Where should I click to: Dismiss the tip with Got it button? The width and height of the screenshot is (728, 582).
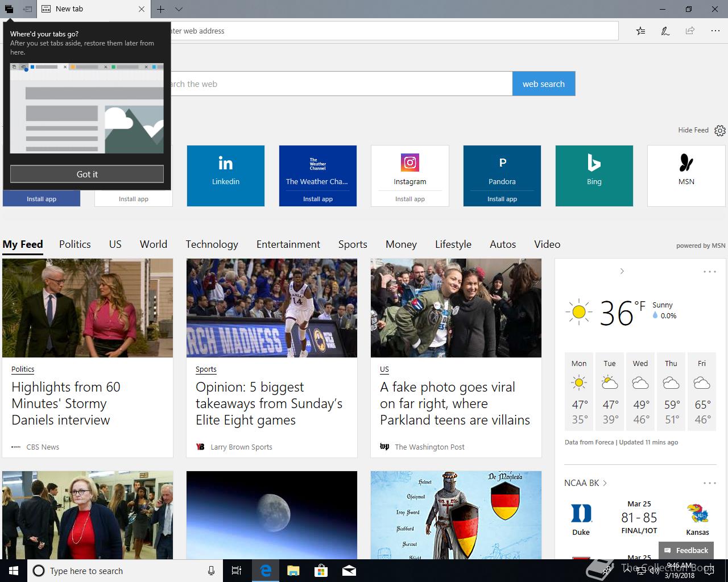[87, 174]
